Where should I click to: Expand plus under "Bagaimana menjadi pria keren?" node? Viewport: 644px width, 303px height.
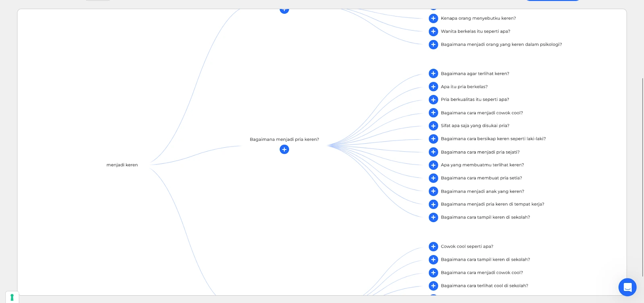284,150
